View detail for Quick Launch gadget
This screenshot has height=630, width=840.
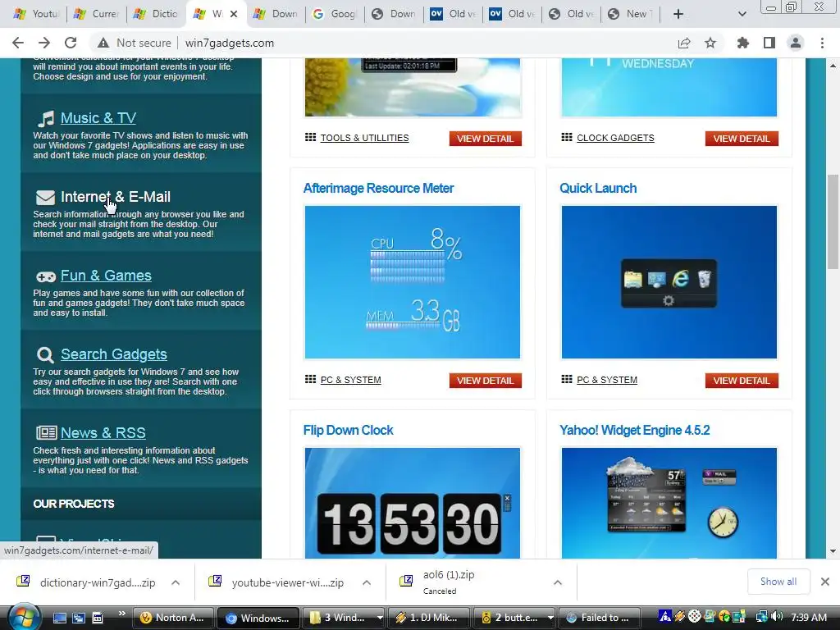tap(742, 381)
